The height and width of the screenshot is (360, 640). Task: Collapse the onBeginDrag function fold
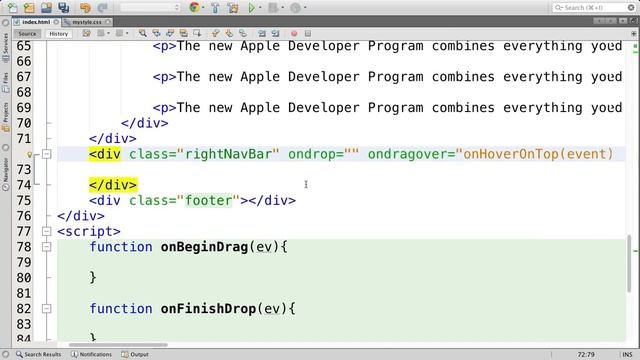(47, 247)
